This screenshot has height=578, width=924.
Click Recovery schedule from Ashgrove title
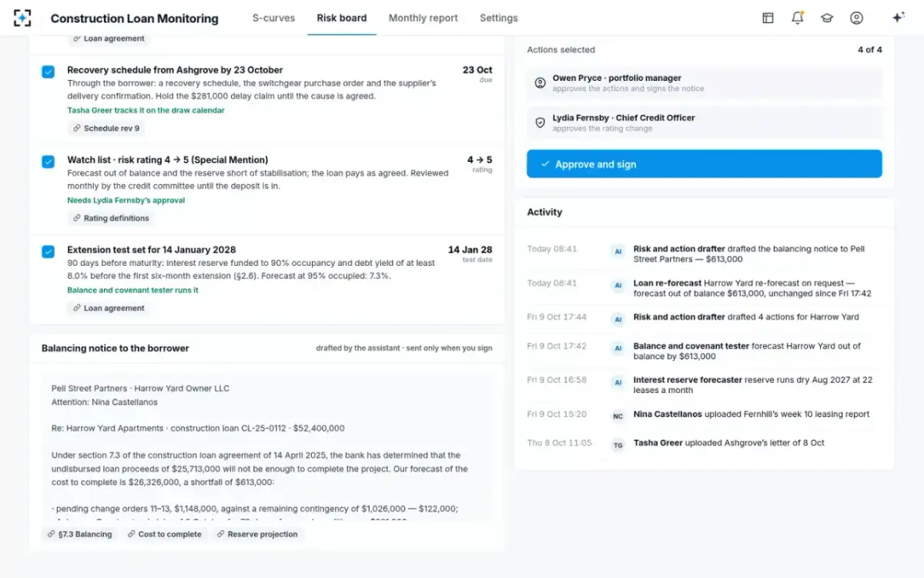[x=175, y=69]
